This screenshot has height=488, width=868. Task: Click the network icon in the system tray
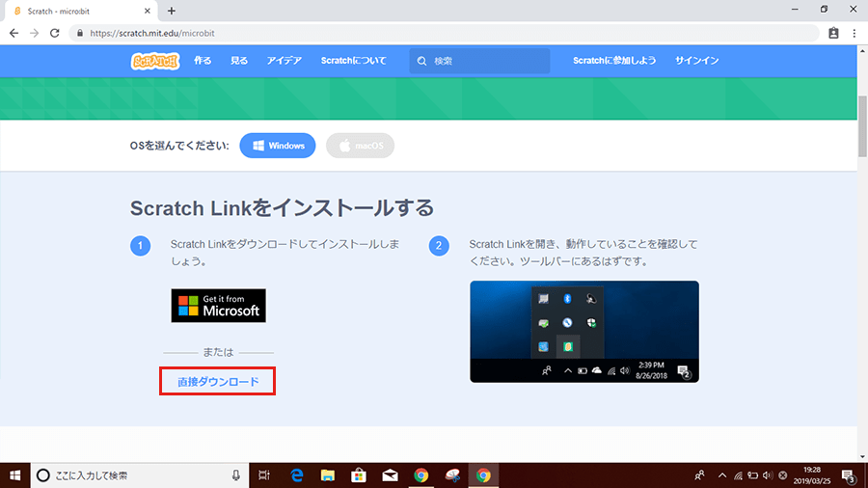(x=738, y=475)
